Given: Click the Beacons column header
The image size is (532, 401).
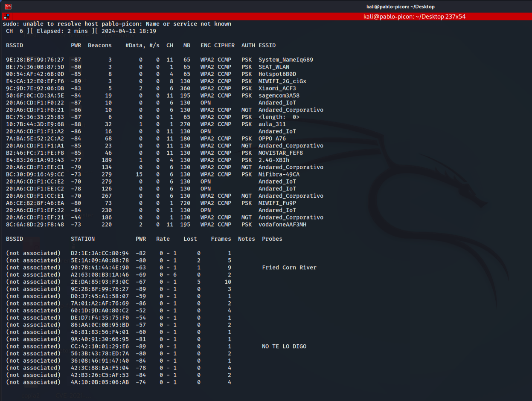Looking at the screenshot, I should point(99,45).
